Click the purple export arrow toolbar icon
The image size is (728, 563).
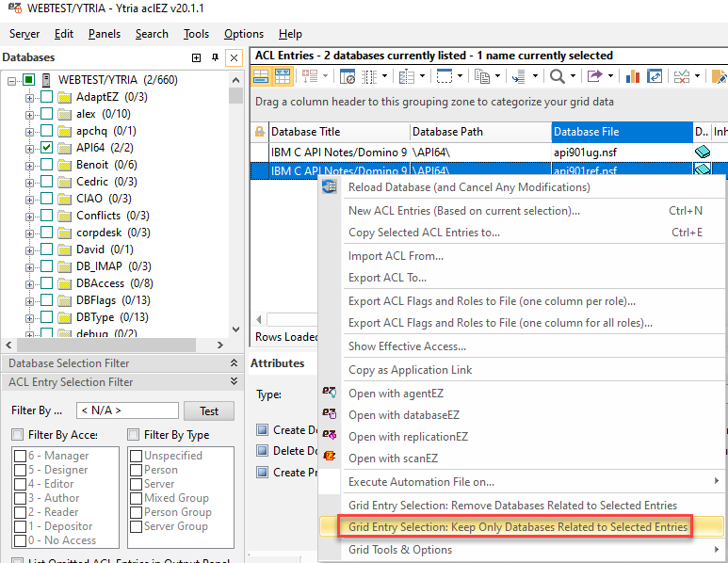[594, 76]
